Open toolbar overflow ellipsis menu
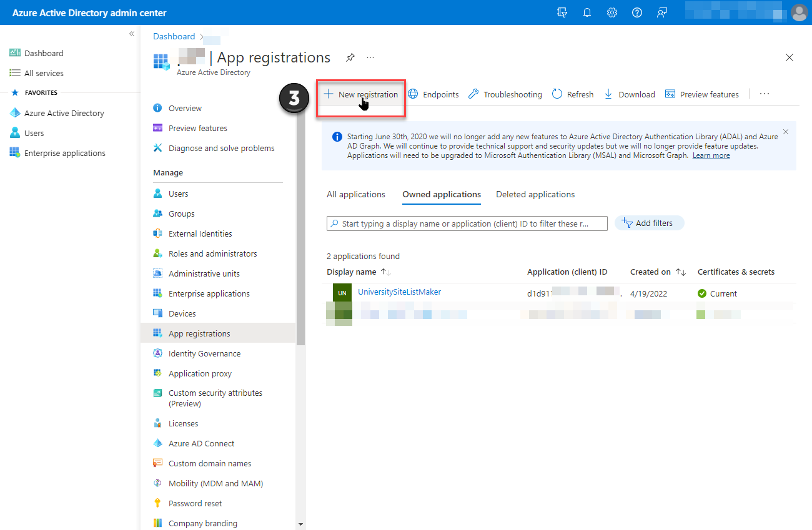Viewport: 812px width, 530px height. click(x=765, y=94)
